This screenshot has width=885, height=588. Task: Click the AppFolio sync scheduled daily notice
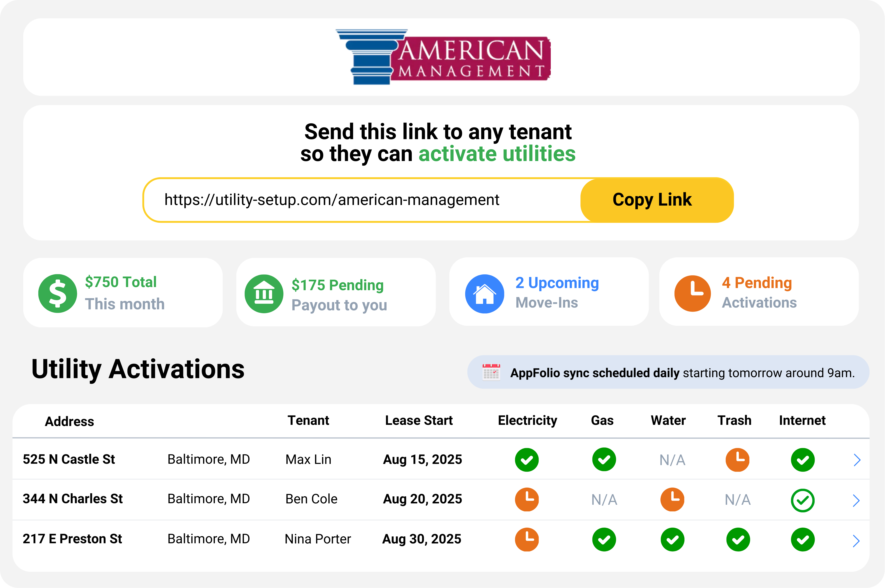[668, 372]
